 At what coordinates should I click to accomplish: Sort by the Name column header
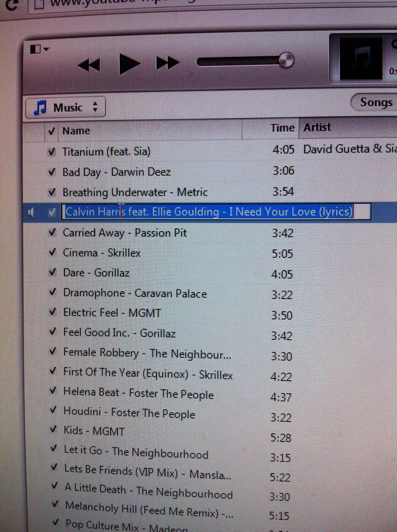76,131
